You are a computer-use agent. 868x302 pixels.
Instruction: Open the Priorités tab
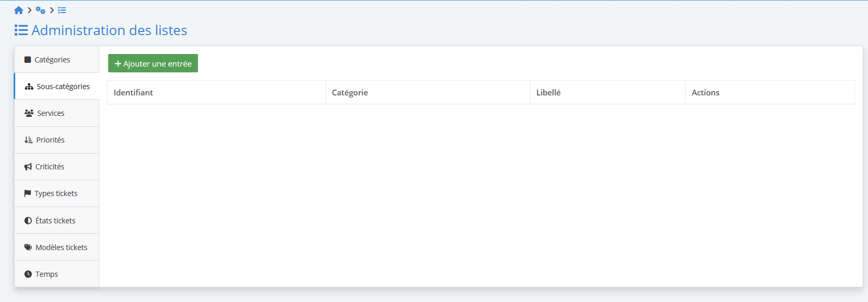coord(57,140)
